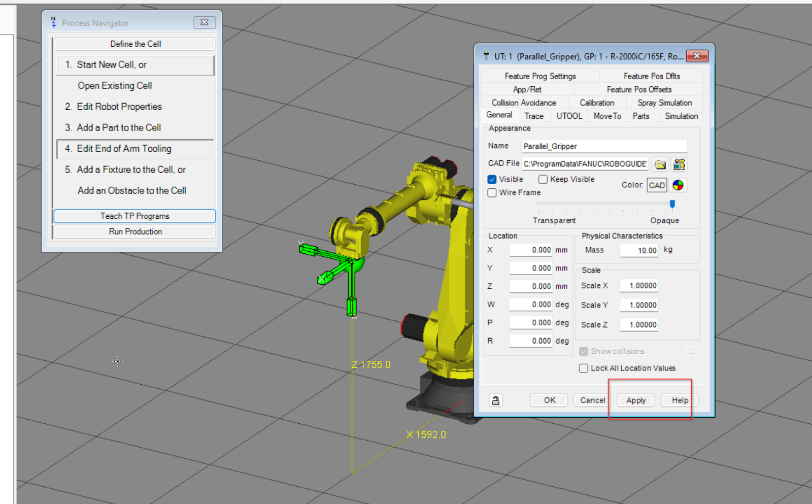Select Edit End of Arm Tooling step
The height and width of the screenshot is (504, 812).
click(135, 149)
